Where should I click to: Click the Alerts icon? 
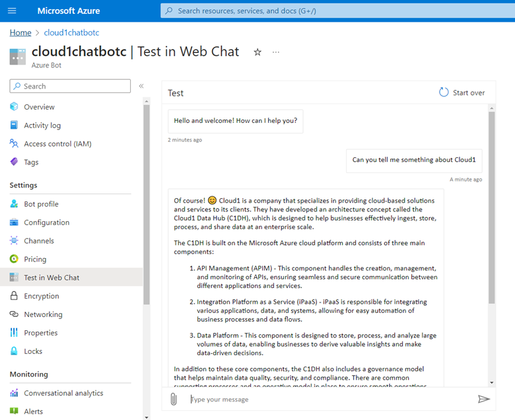point(14,411)
